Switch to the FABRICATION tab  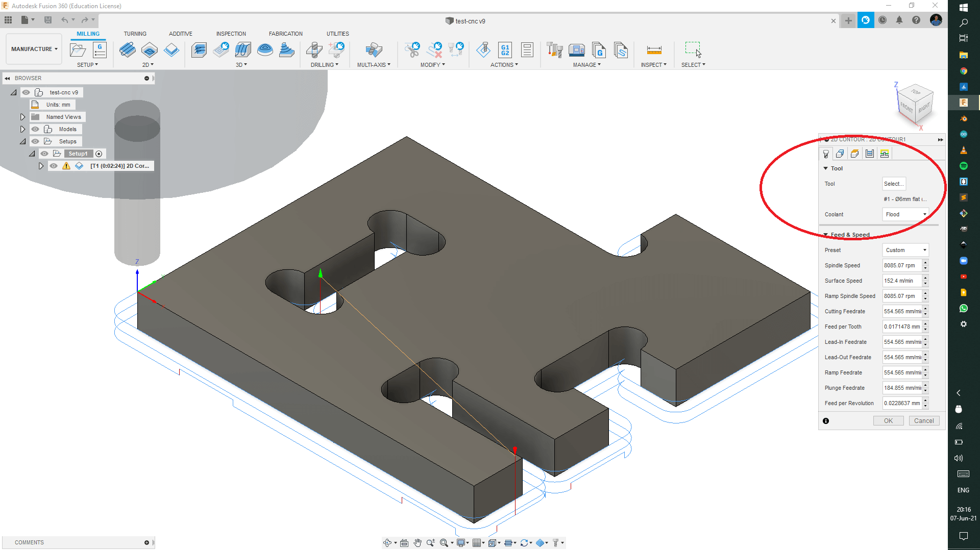point(286,34)
